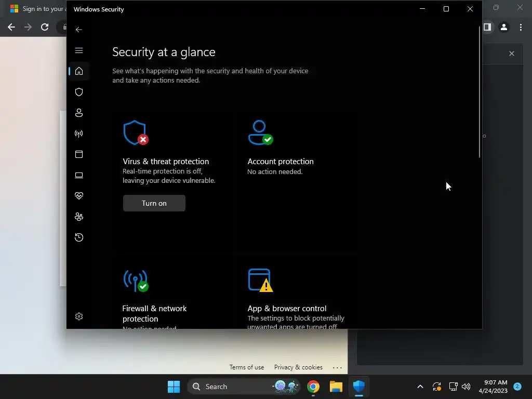
Task: Open Virus & threat protection shield sidebar icon
Action: pos(79,92)
